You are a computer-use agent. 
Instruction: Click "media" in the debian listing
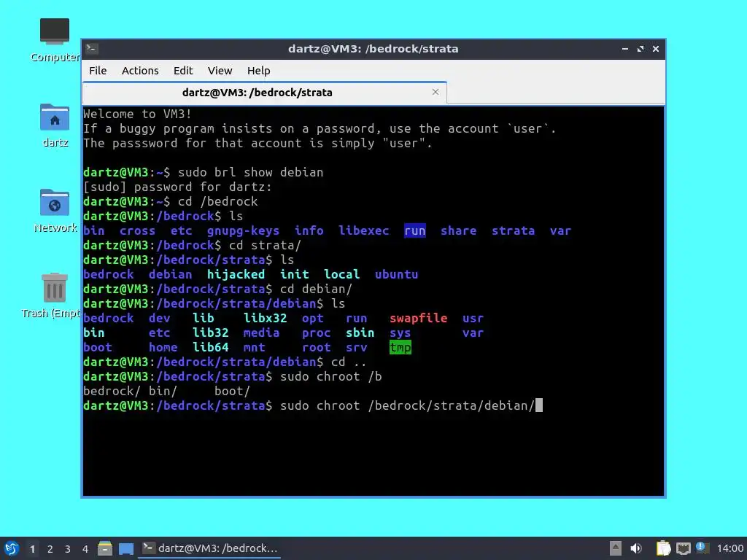click(x=262, y=332)
